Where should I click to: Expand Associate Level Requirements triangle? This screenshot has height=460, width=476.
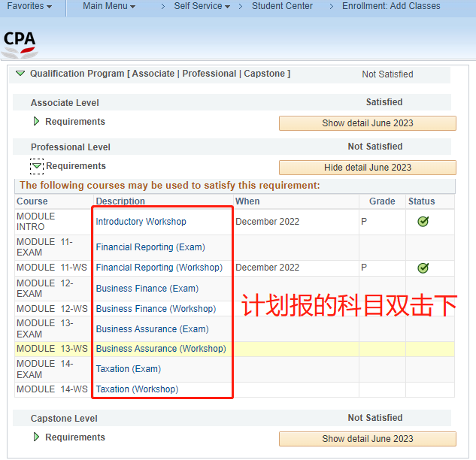36,122
